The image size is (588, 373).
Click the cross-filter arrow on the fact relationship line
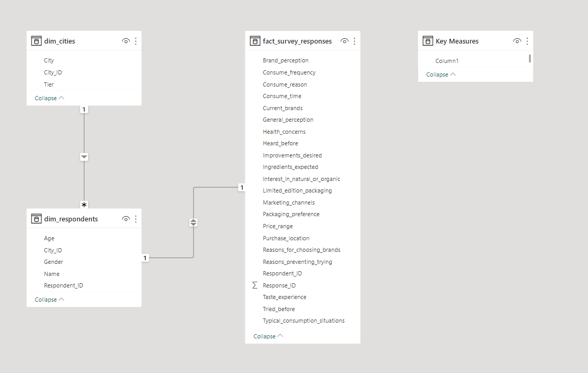pyautogui.click(x=193, y=222)
